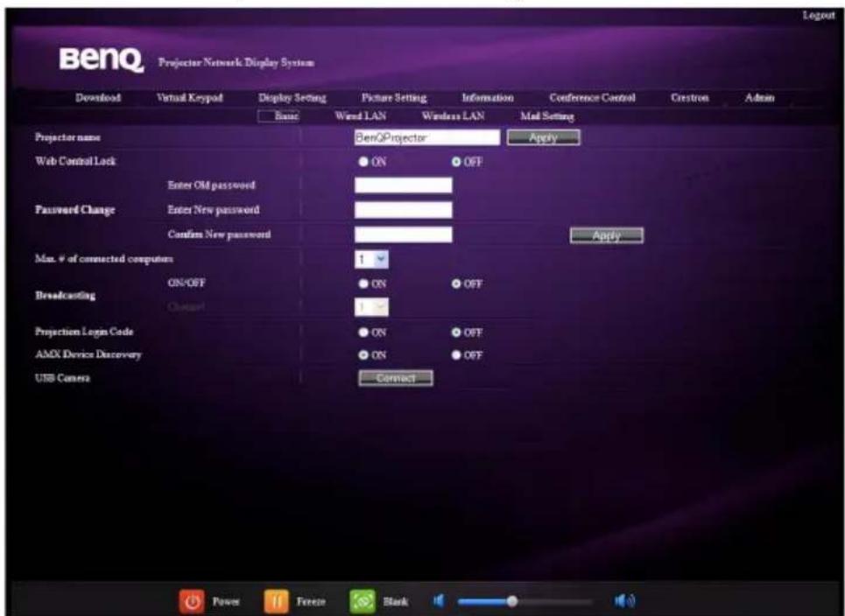Screen dimensions: 845x616
Task: Click the orange Freeze icon
Action: [277, 601]
